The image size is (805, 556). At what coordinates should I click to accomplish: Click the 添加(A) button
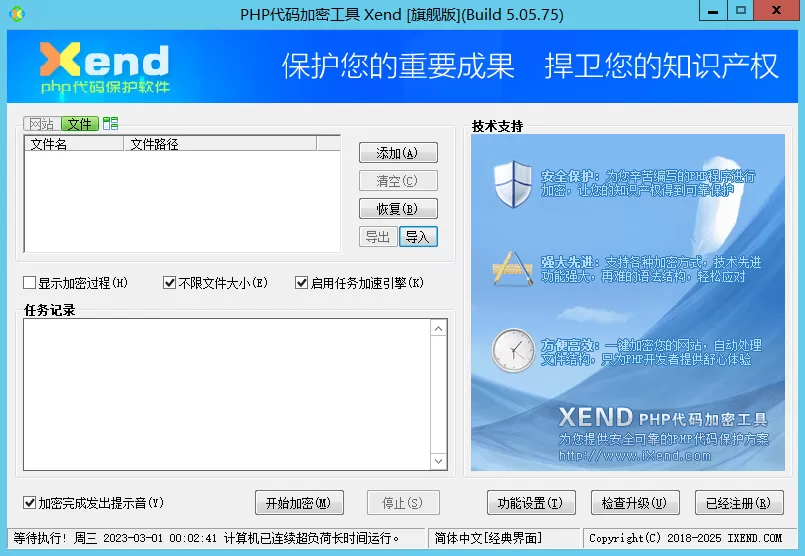click(x=398, y=153)
